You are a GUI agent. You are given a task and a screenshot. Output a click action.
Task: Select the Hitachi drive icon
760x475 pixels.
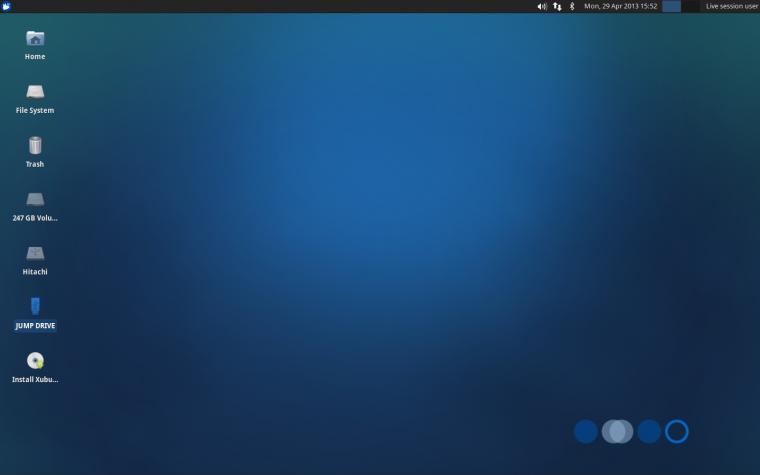pos(35,253)
